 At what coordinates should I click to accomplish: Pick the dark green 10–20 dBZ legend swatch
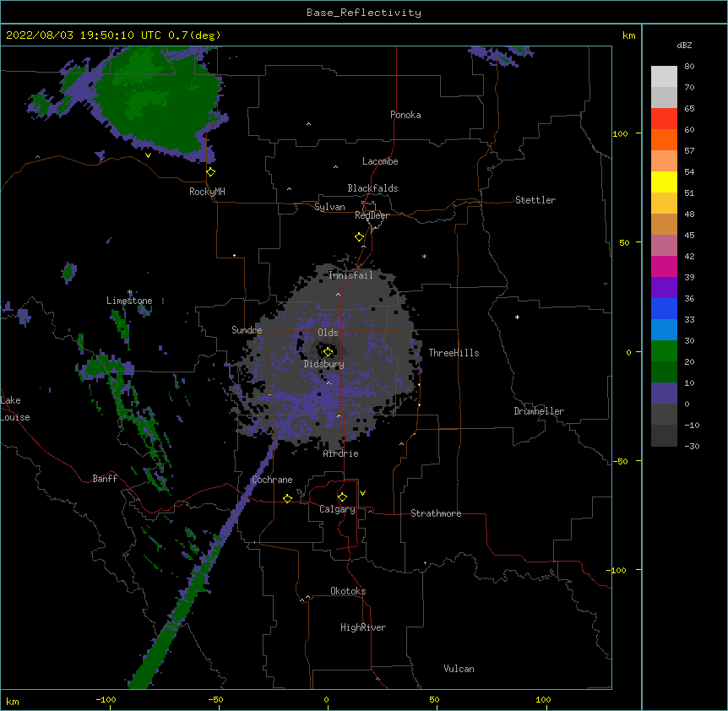point(664,372)
